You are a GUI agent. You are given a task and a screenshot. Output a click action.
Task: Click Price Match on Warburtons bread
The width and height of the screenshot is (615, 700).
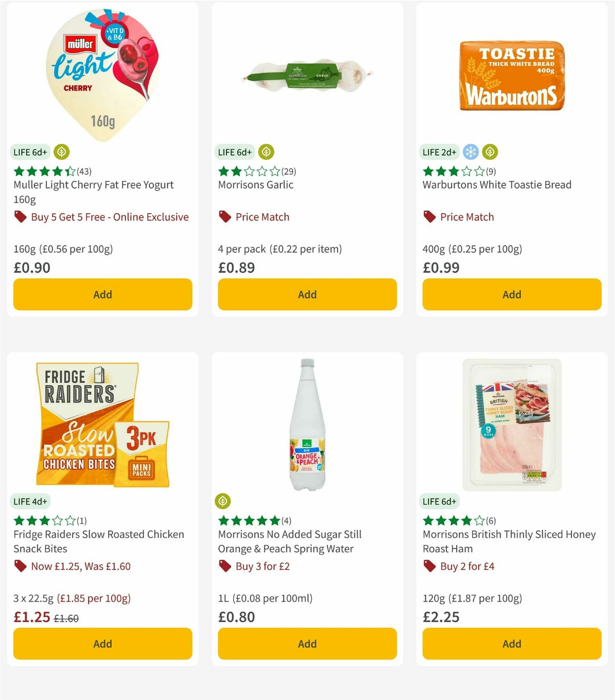pyautogui.click(x=467, y=217)
